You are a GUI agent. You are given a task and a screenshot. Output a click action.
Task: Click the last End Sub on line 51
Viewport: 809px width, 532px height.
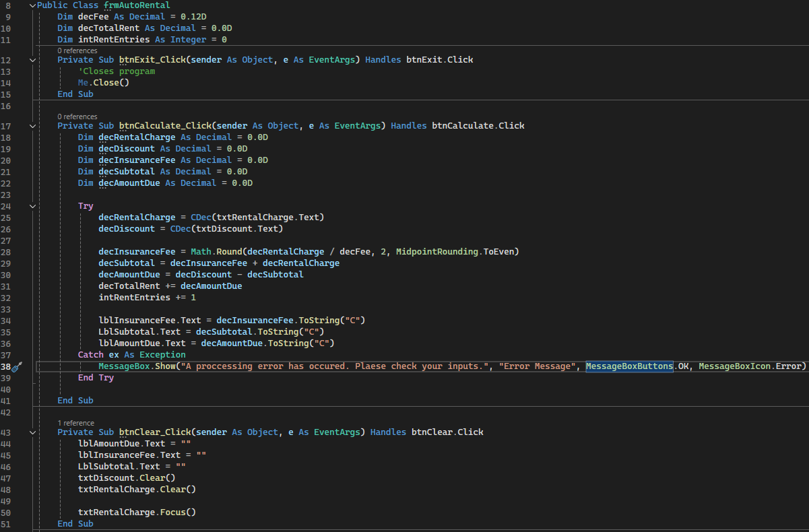click(x=75, y=524)
